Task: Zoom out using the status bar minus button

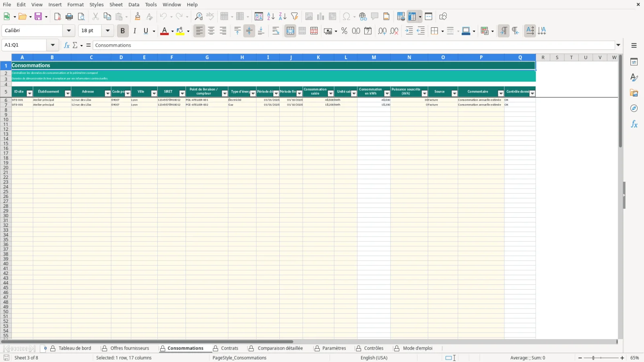Action: click(580, 358)
